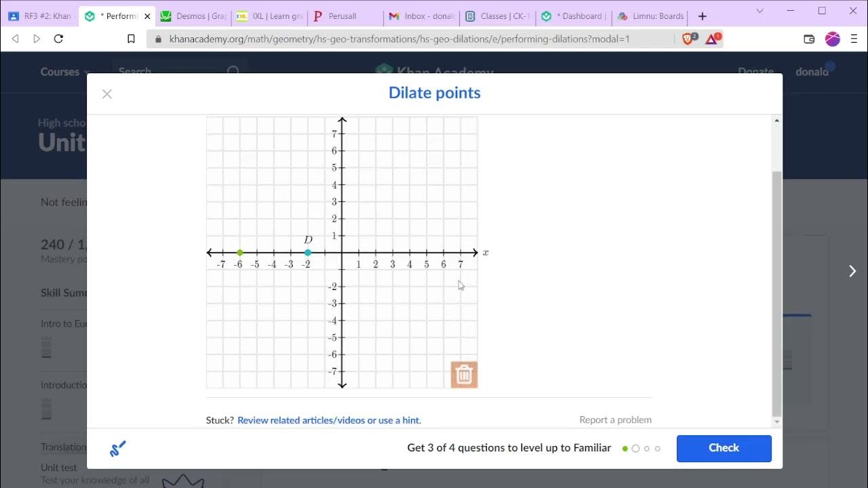868x488 pixels.
Task: Open Brave Shields icon
Action: point(689,39)
